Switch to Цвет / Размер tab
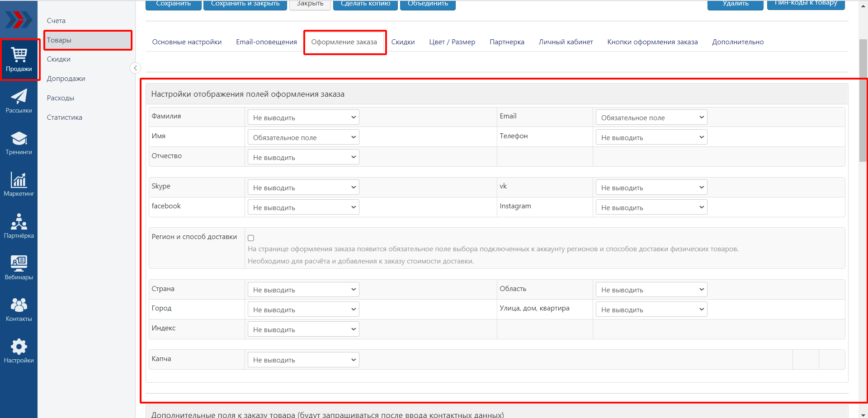 tap(452, 42)
